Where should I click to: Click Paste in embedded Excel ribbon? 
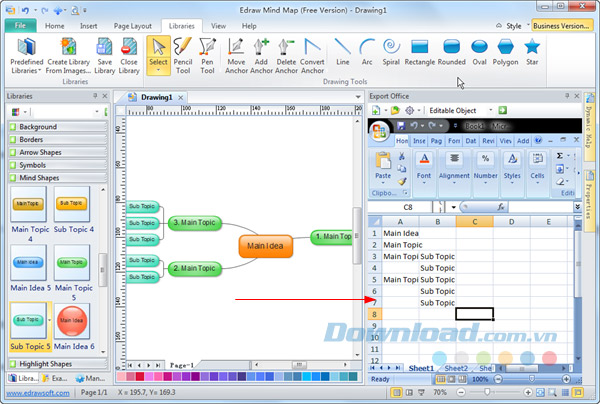tap(383, 166)
